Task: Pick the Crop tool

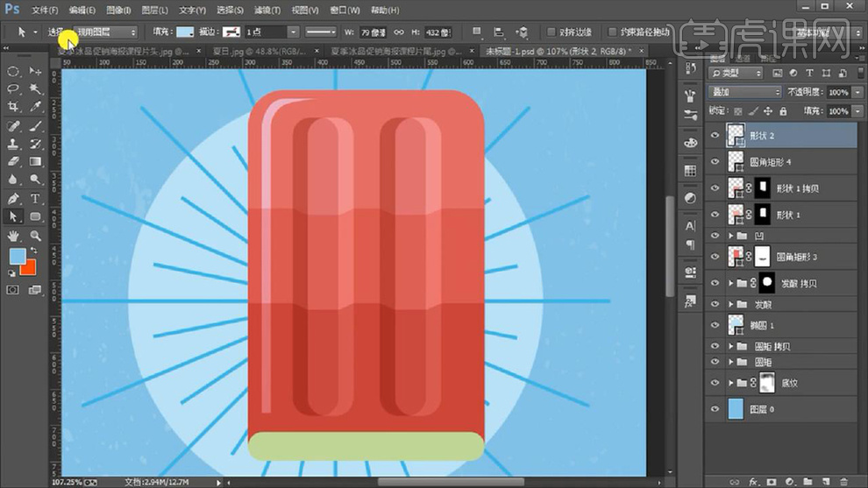Action: point(14,107)
